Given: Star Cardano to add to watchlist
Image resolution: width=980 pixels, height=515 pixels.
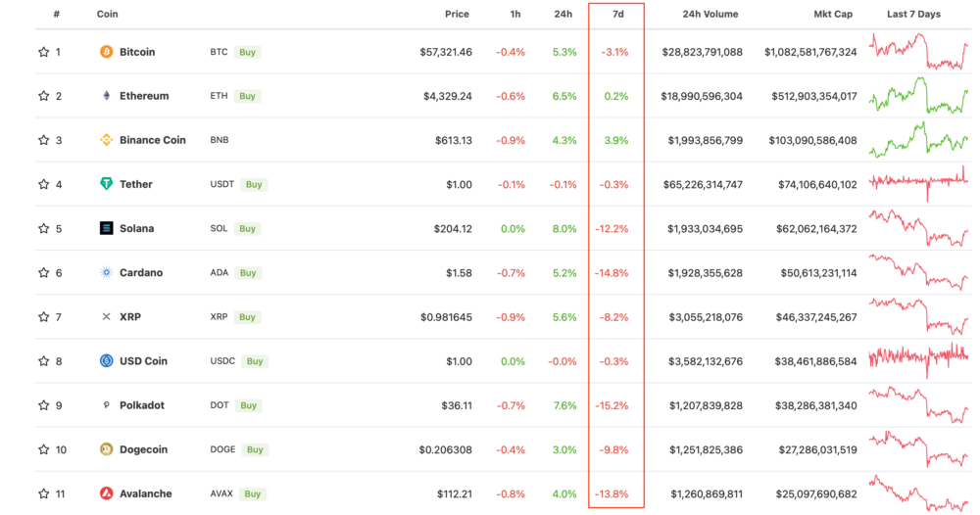Looking at the screenshot, I should 43,273.
